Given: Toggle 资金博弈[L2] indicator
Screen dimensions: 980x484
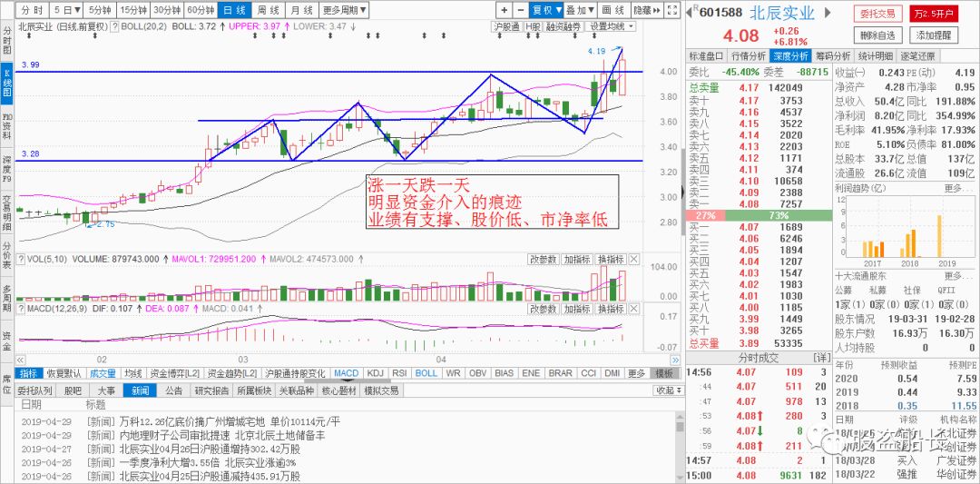Looking at the screenshot, I should tap(175, 373).
